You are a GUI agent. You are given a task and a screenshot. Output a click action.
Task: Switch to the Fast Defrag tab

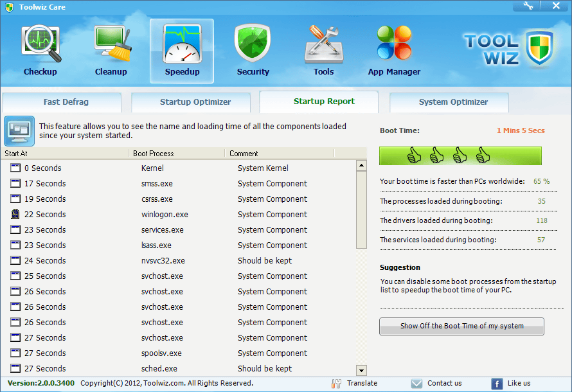click(62, 102)
